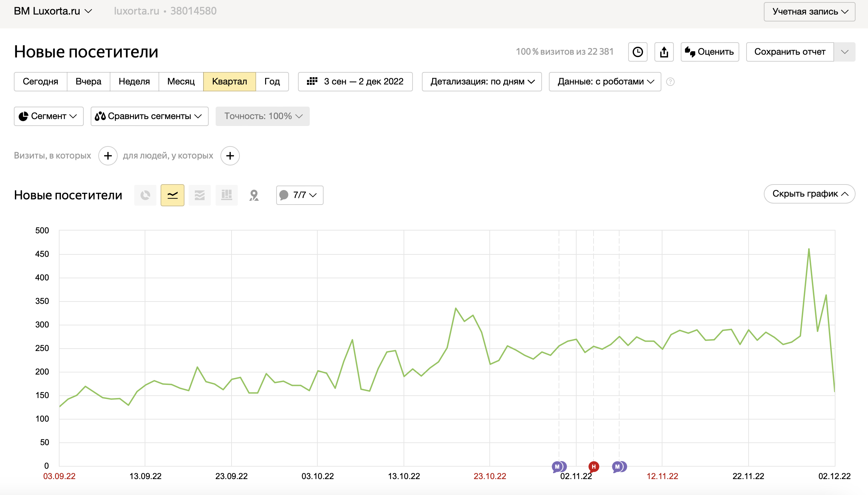This screenshot has width=868, height=495.
Task: Expand the Сегмент dropdown
Action: 48,116
